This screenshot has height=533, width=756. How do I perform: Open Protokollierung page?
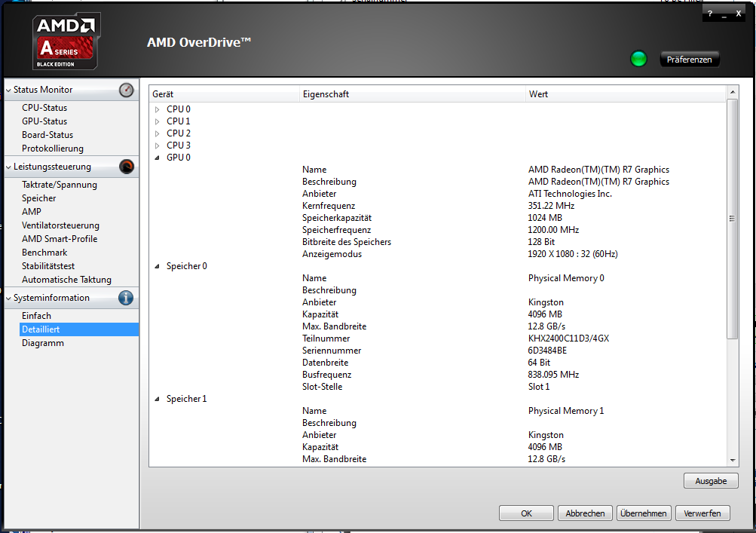click(53, 148)
